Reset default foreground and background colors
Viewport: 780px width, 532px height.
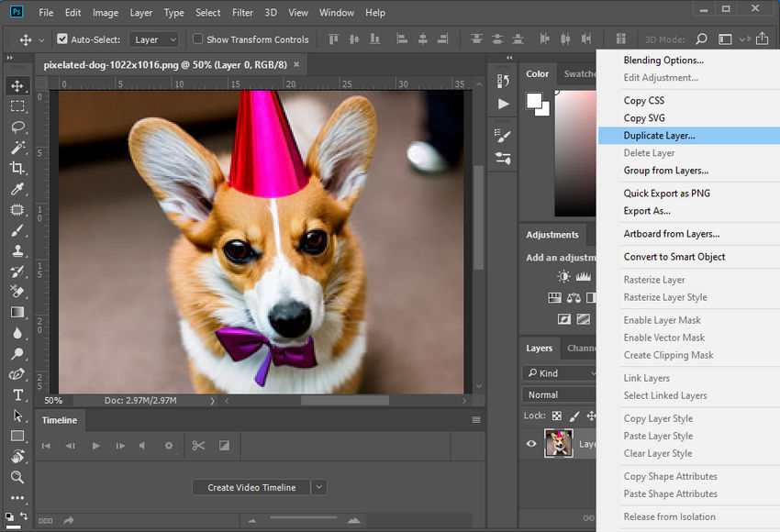coord(9,516)
